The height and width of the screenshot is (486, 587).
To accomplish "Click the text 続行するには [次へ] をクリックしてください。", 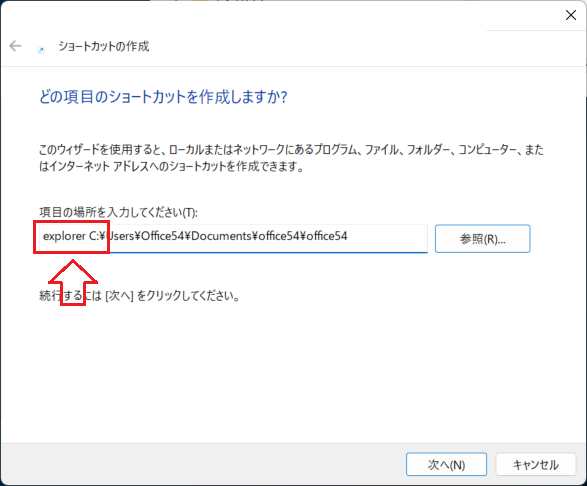I will pyautogui.click(x=140, y=296).
